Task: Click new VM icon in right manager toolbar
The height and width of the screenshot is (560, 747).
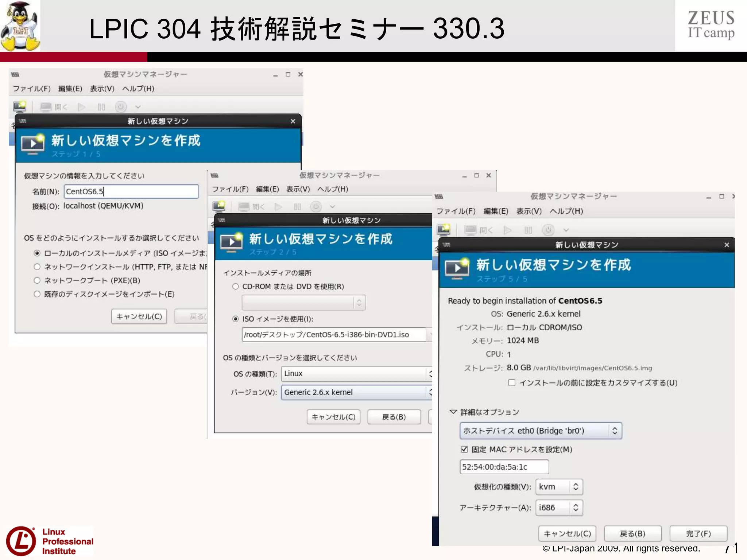Action: 444,230
